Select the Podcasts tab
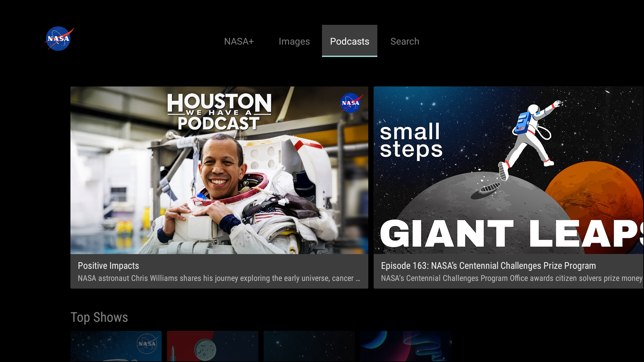644x362 pixels. coord(350,41)
